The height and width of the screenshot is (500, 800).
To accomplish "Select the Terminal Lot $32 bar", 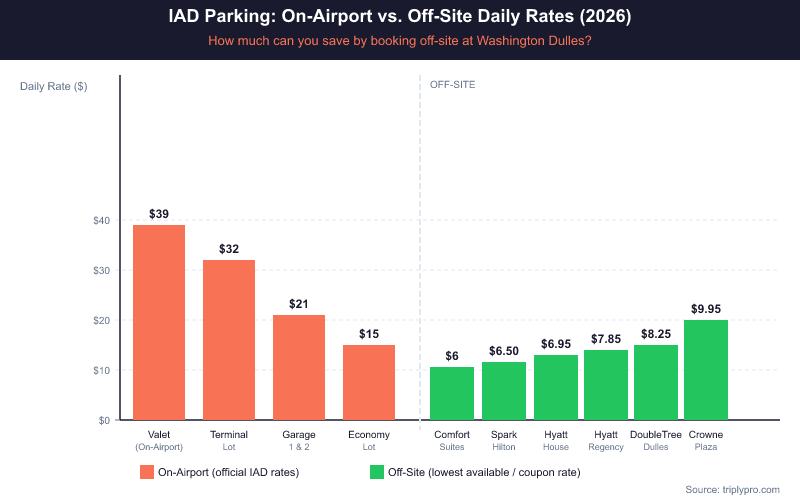I will [229, 340].
